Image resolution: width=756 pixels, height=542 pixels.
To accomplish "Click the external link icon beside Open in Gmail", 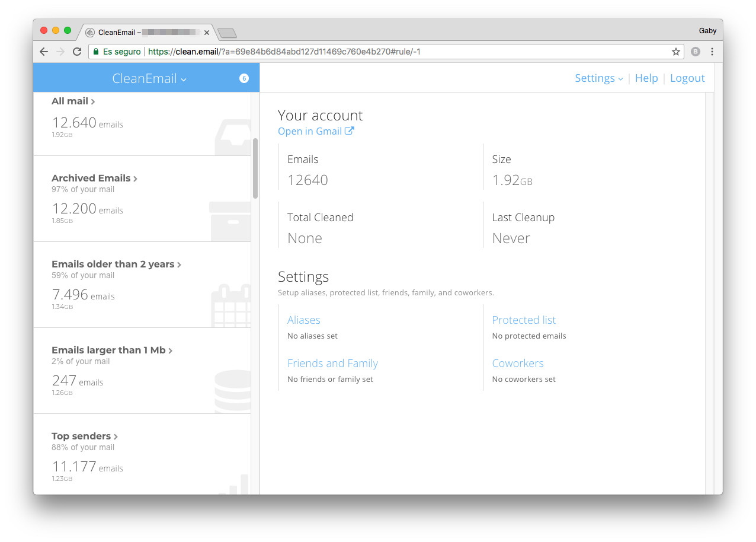I will 350,131.
